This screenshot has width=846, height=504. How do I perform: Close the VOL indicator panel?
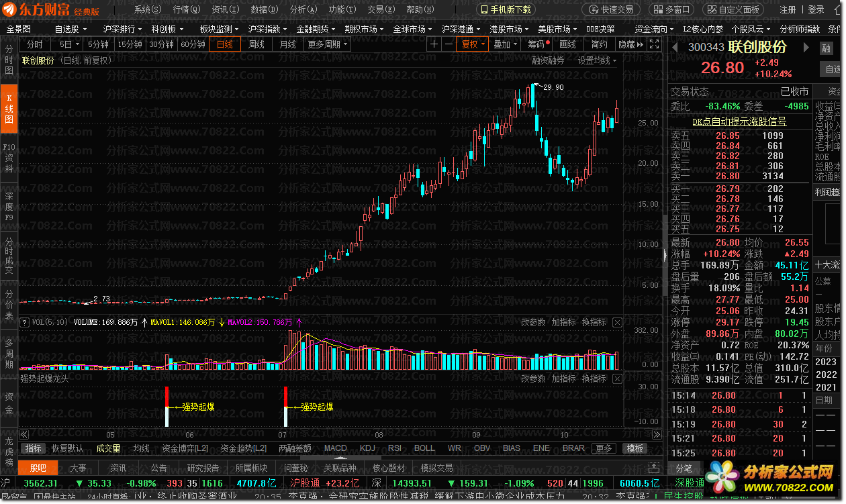[617, 323]
